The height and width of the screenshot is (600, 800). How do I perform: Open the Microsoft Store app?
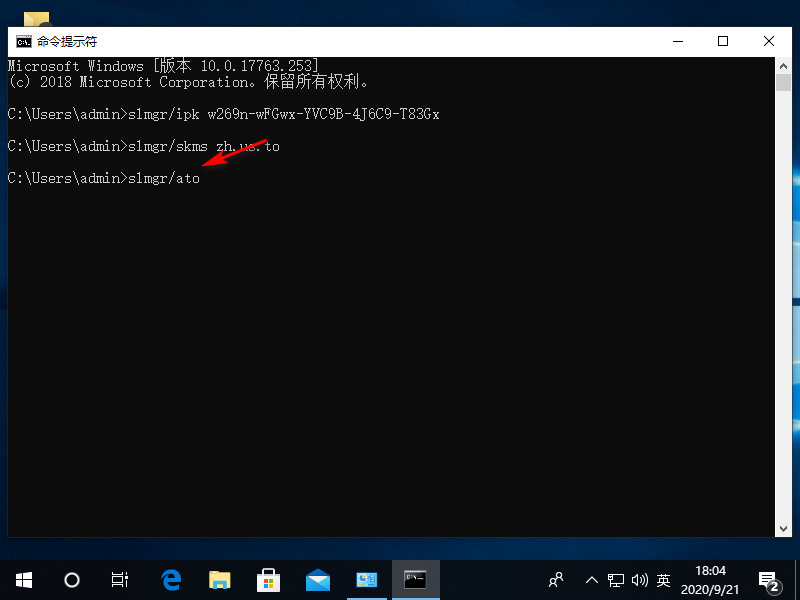(268, 580)
